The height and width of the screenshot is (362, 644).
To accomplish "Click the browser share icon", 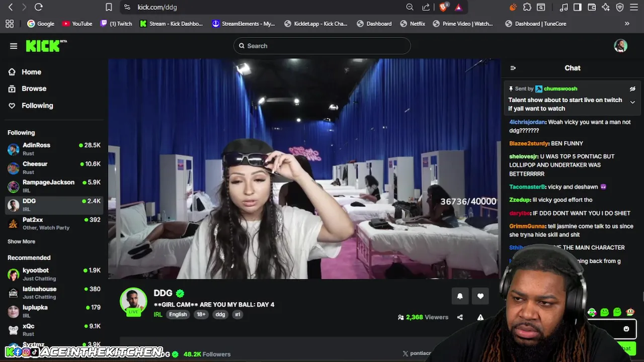I will point(426,7).
